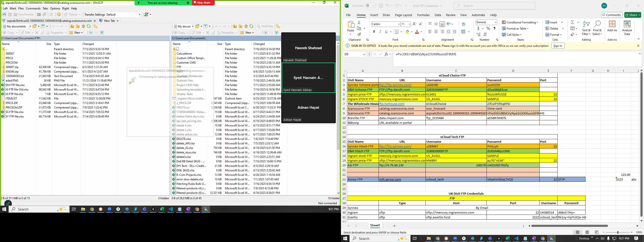Toggle Align Right in Excel ribbon

(442, 32)
